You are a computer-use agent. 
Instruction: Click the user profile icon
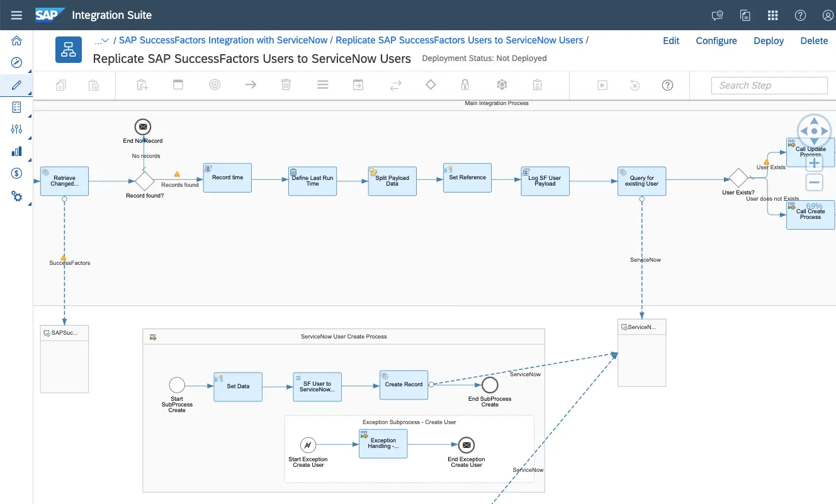828,15
